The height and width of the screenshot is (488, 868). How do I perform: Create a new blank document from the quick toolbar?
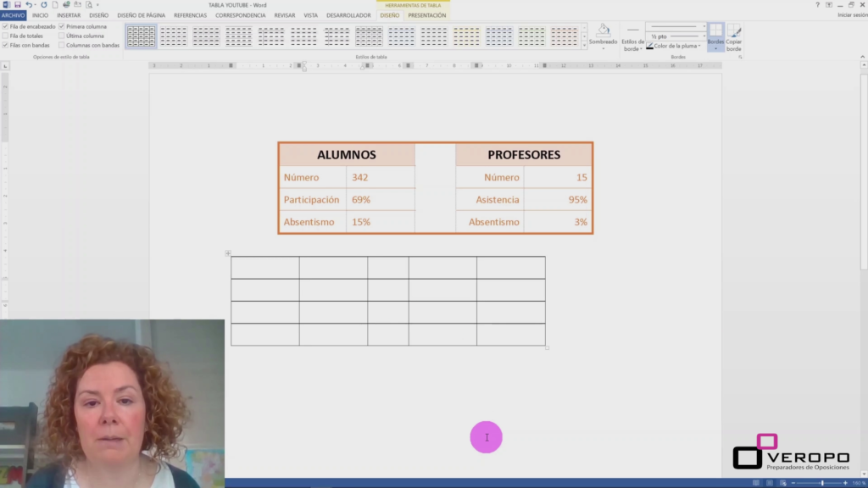pyautogui.click(x=55, y=4)
